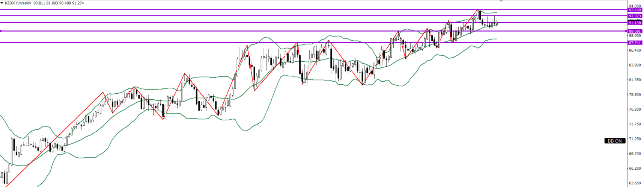This screenshot has height=187, width=644.
Task: Select the 89.691 purple price label
Action: point(634,31)
